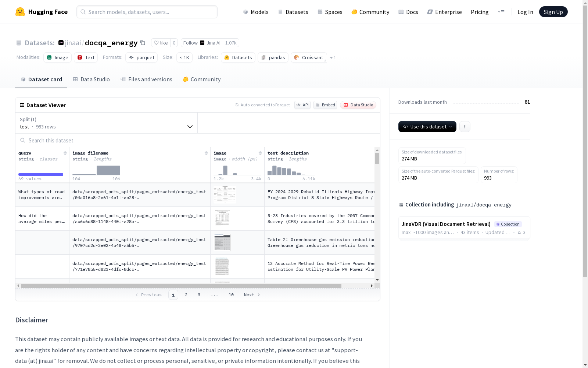Click the like count number

click(174, 43)
